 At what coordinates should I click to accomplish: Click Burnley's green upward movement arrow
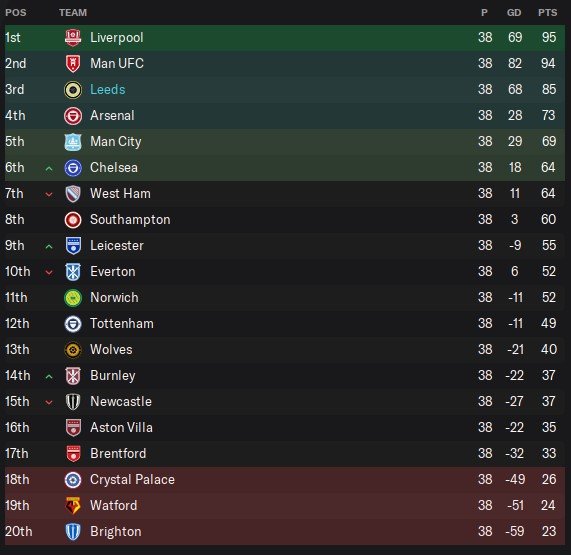49,377
